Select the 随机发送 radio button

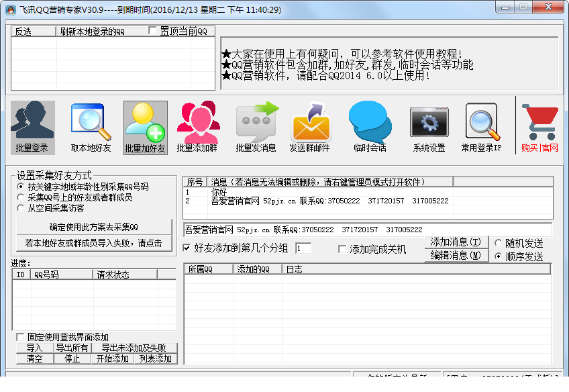click(499, 243)
